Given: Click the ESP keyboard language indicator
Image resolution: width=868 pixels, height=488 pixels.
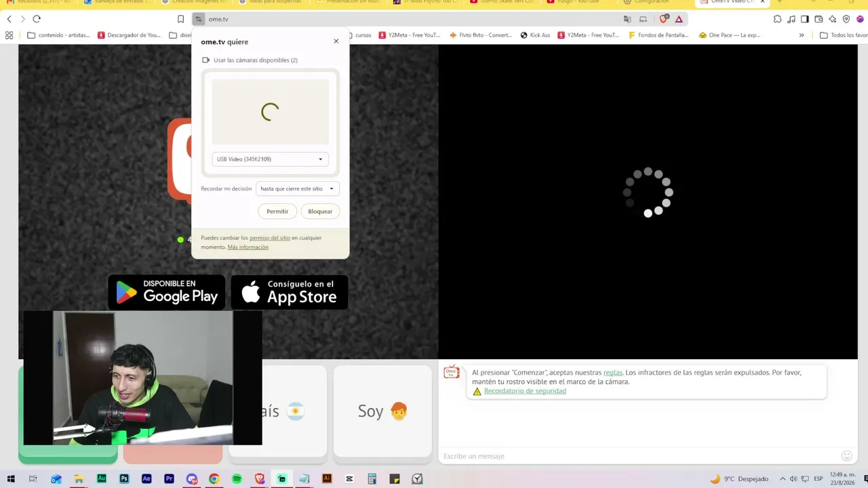Looking at the screenshot, I should (x=818, y=479).
